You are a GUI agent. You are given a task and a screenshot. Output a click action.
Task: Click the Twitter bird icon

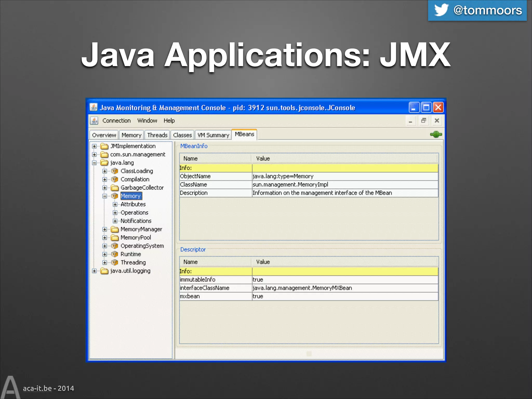point(441,10)
